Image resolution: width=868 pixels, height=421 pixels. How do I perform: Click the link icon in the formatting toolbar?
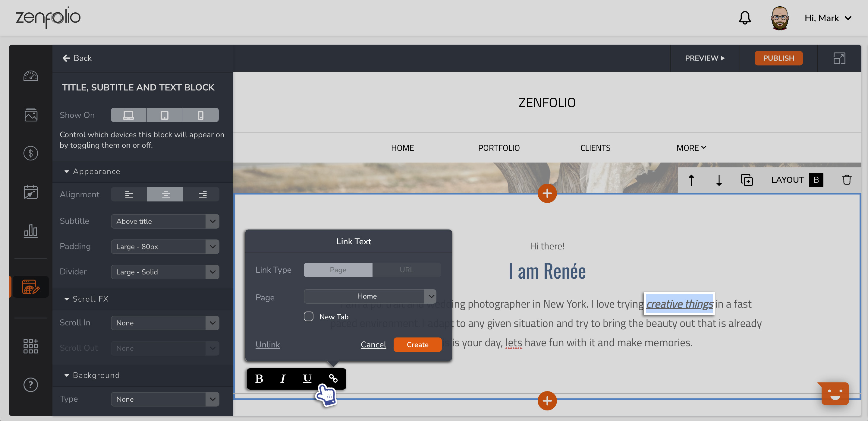click(334, 378)
